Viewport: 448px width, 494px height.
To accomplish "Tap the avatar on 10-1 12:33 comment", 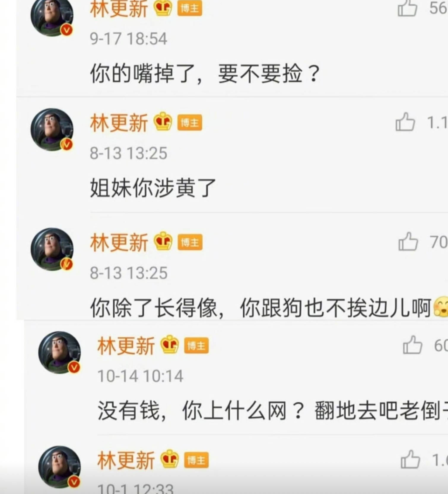I will (x=60, y=467).
